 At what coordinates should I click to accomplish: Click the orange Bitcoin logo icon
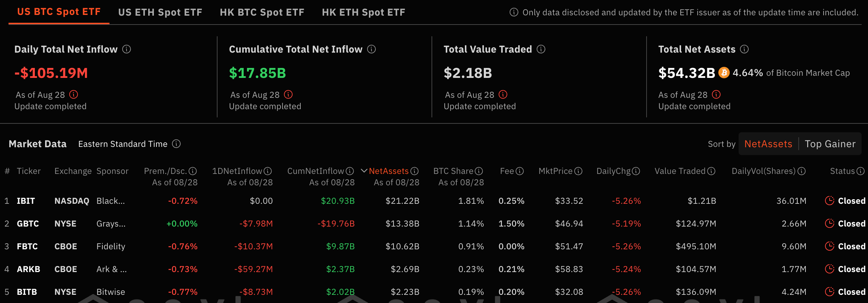coord(724,73)
